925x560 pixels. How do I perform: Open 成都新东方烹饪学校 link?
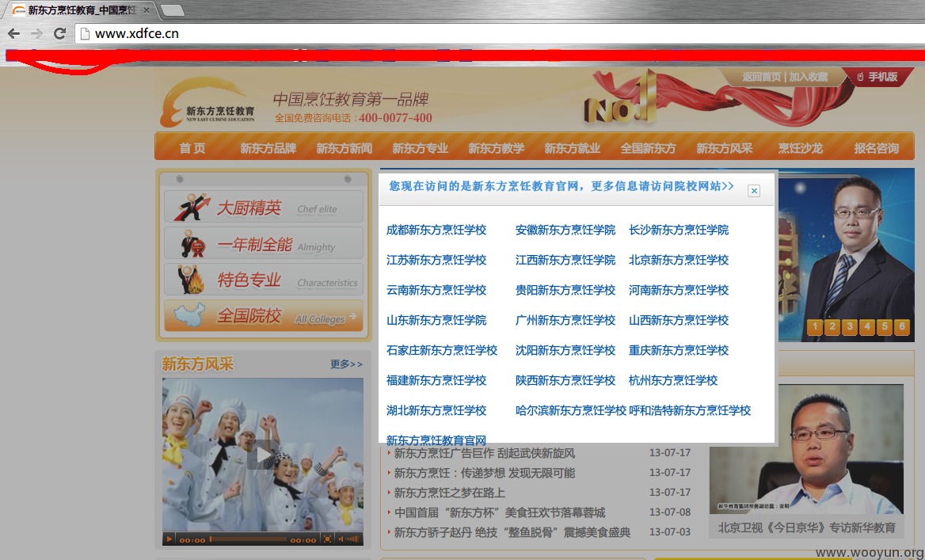436,230
